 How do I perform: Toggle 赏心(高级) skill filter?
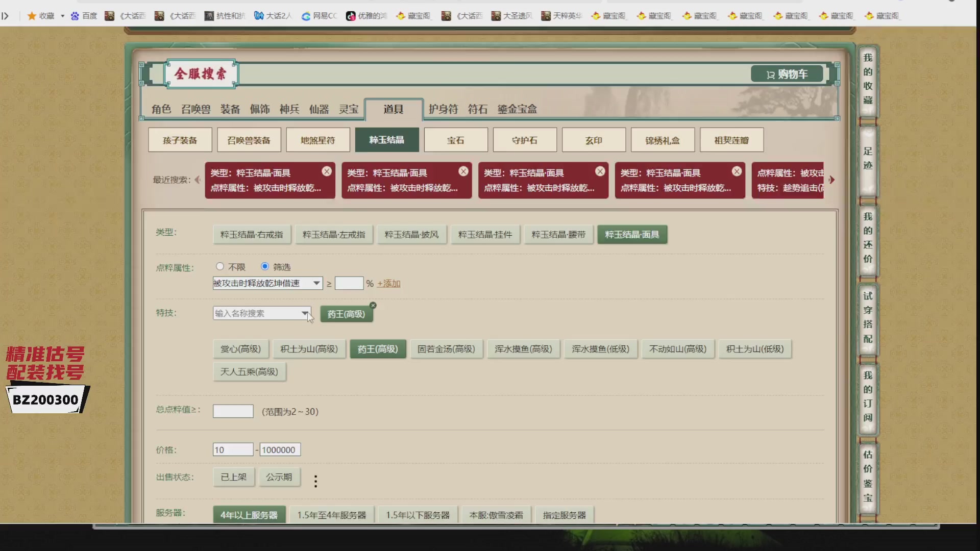(240, 349)
